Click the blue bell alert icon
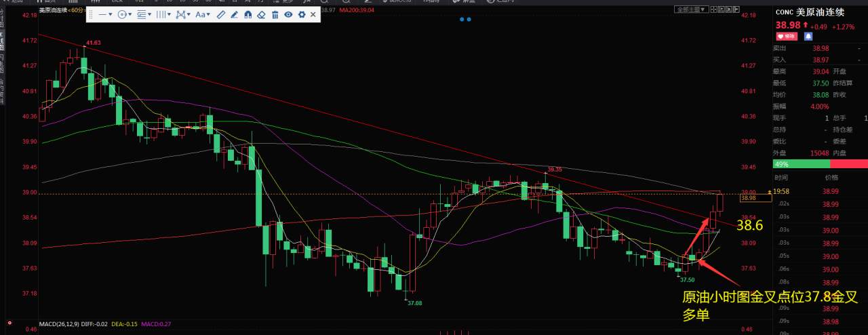 pos(808,37)
